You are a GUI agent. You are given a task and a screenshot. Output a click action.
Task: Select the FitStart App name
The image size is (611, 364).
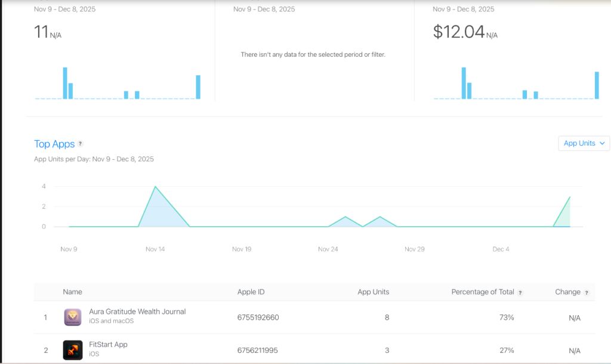[108, 344]
